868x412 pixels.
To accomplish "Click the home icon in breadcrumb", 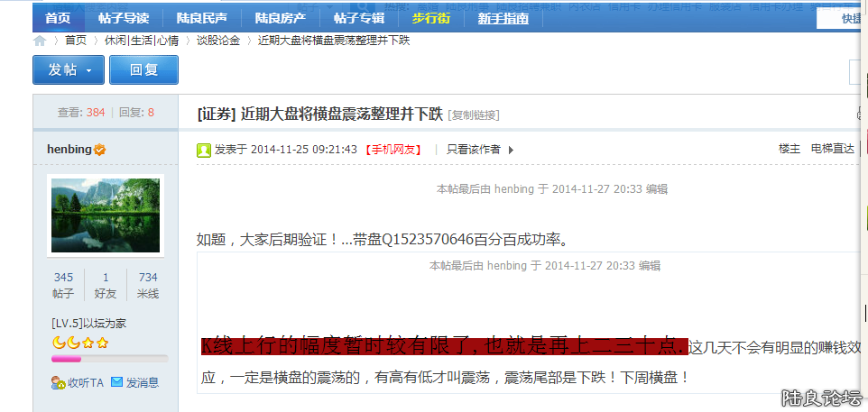I will 40,41.
